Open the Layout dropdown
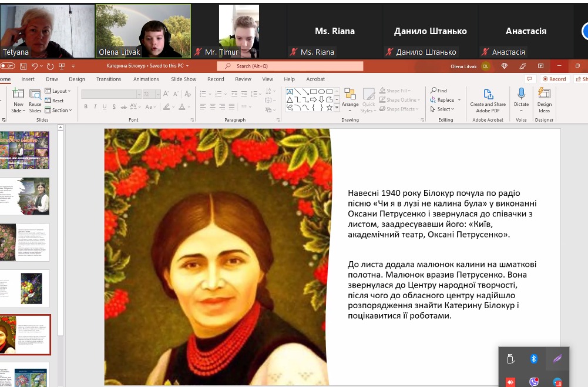 point(58,91)
